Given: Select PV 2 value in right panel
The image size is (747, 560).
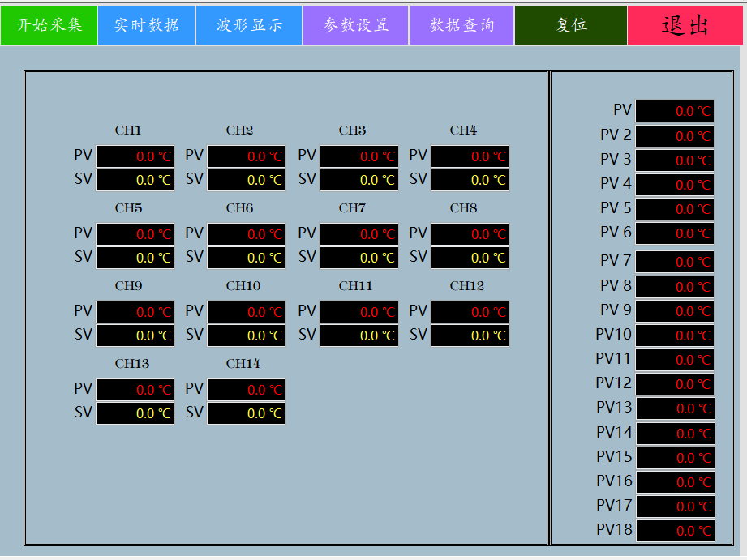Looking at the screenshot, I should (x=675, y=135).
